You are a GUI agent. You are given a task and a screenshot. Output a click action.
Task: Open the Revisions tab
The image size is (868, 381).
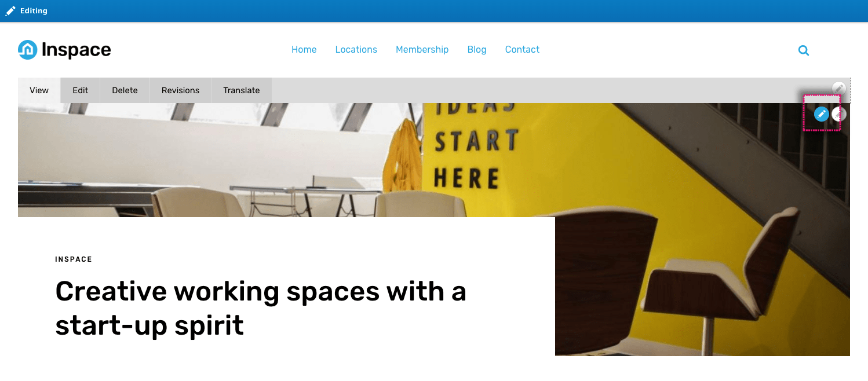(x=181, y=90)
